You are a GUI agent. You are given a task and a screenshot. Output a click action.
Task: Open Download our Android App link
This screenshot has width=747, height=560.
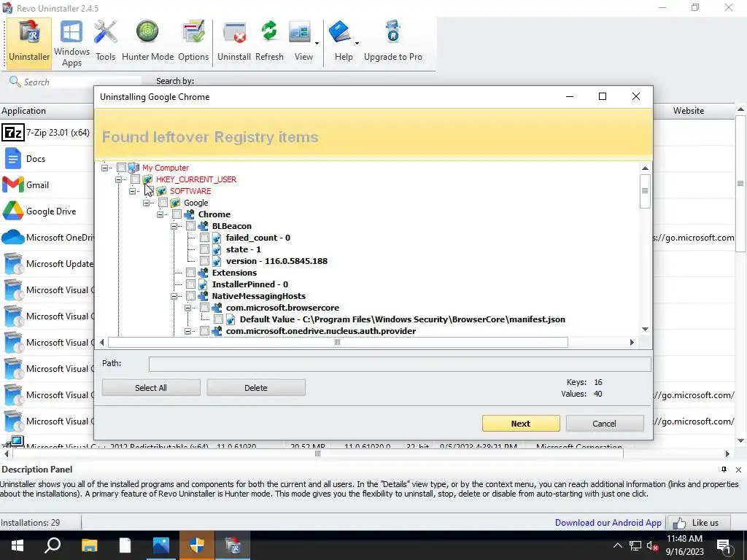click(x=608, y=522)
